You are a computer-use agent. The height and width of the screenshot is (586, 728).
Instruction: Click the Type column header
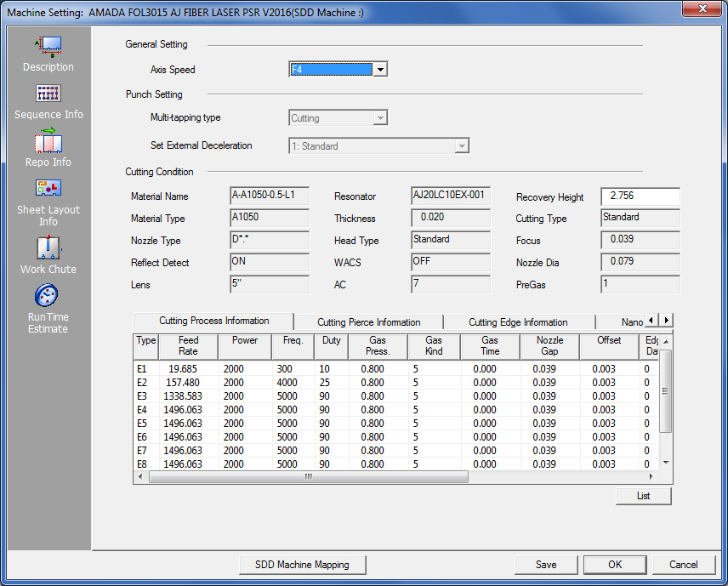click(x=146, y=346)
